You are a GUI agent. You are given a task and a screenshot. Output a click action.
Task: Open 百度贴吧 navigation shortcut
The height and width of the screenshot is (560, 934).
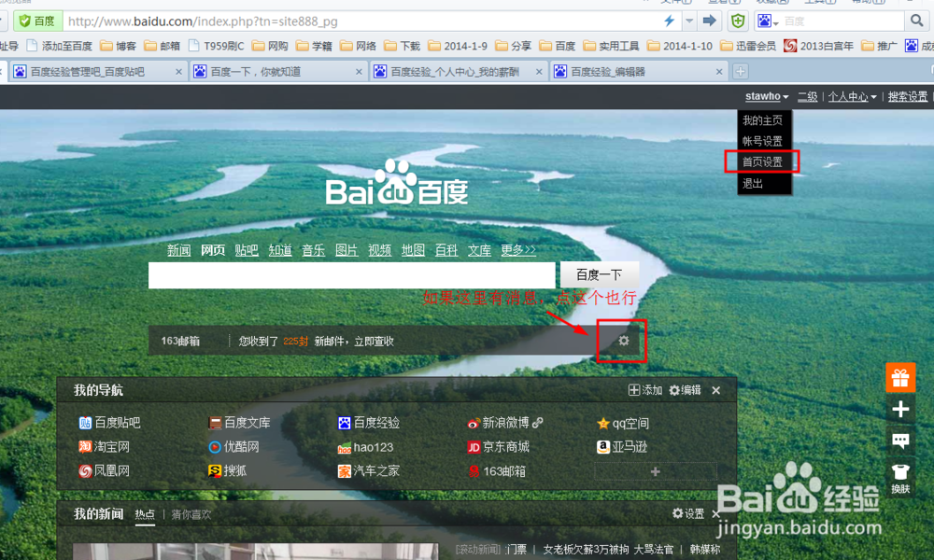109,423
